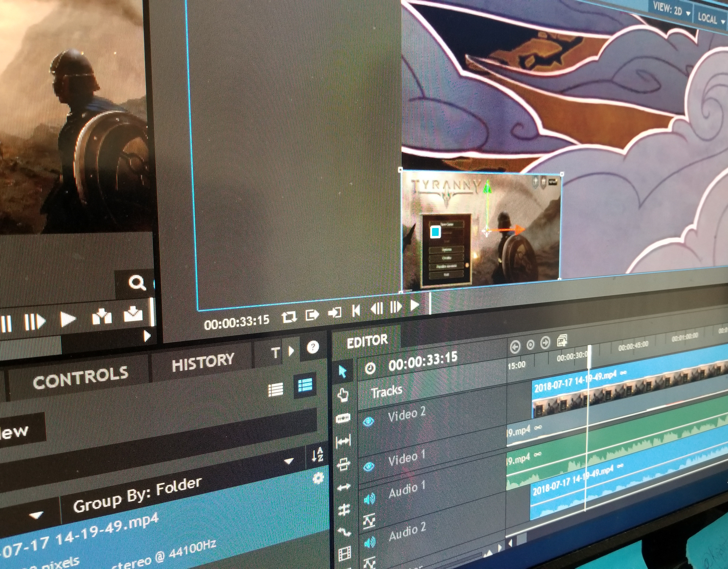728x569 pixels.
Task: Click Audio 1 level graph icon
Action: pos(369,521)
